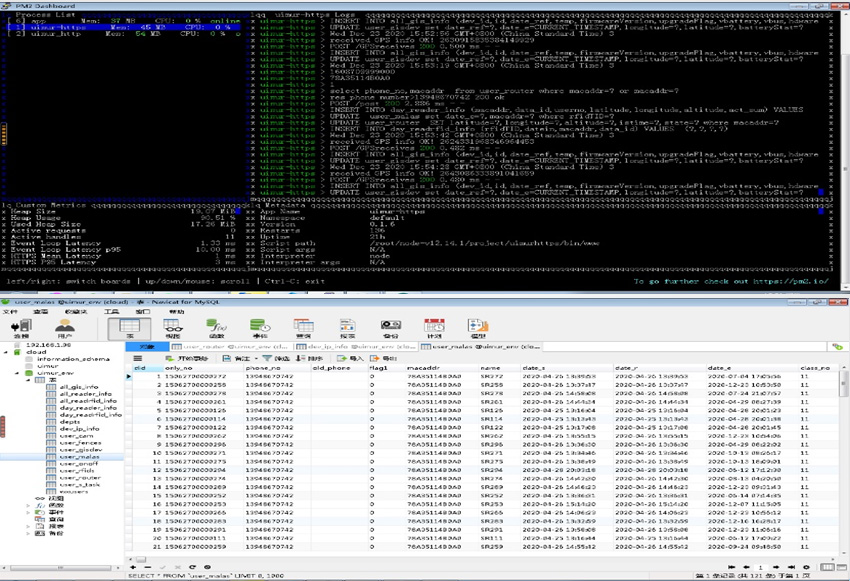This screenshot has width=850, height=581.
Task: Expand the Functions tree node
Action: pyautogui.click(x=28, y=505)
